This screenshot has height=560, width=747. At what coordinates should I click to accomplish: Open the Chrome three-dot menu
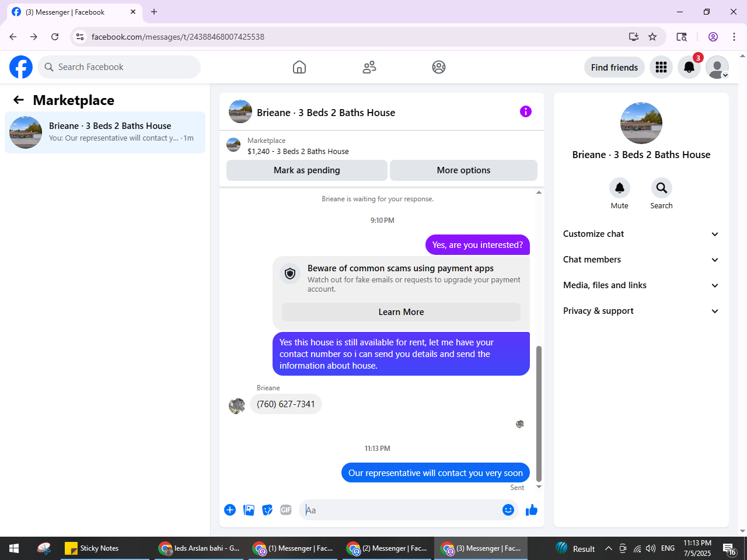point(734,37)
